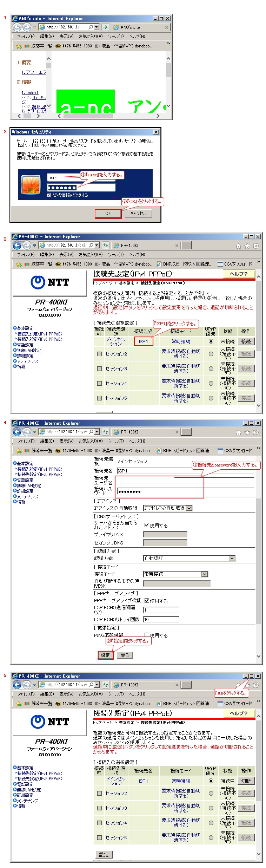This screenshot has width=266, height=868.
Task: Click the 接続先名 ISP1 text field
Action: tap(185, 471)
